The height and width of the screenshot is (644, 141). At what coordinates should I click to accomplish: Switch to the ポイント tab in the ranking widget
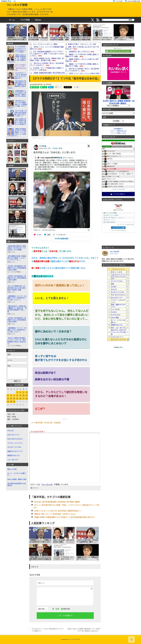pos(117,146)
